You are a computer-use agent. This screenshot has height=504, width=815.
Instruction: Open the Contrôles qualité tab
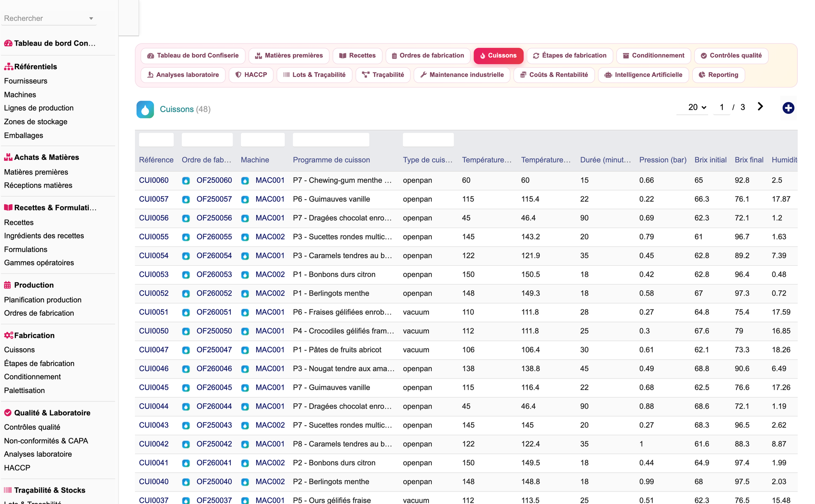(x=731, y=56)
